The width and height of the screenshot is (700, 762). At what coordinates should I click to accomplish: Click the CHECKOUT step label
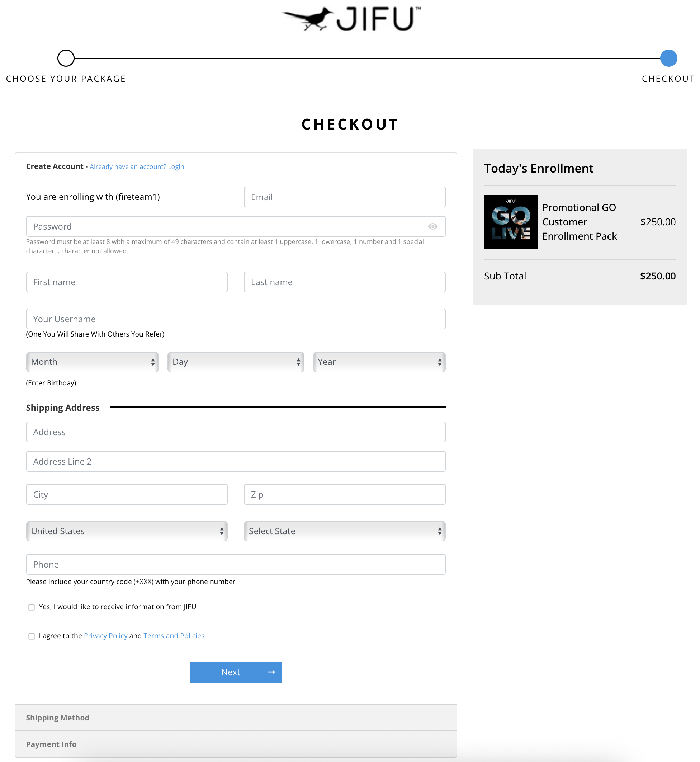[x=668, y=79]
